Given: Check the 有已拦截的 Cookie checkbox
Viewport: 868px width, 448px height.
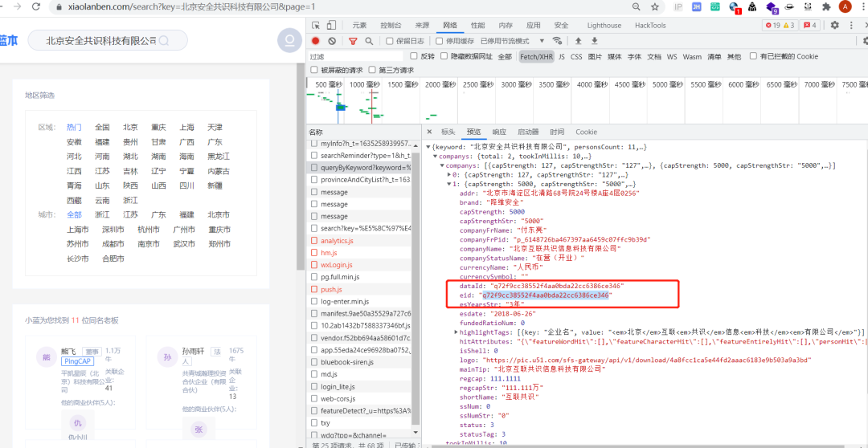Looking at the screenshot, I should [753, 56].
